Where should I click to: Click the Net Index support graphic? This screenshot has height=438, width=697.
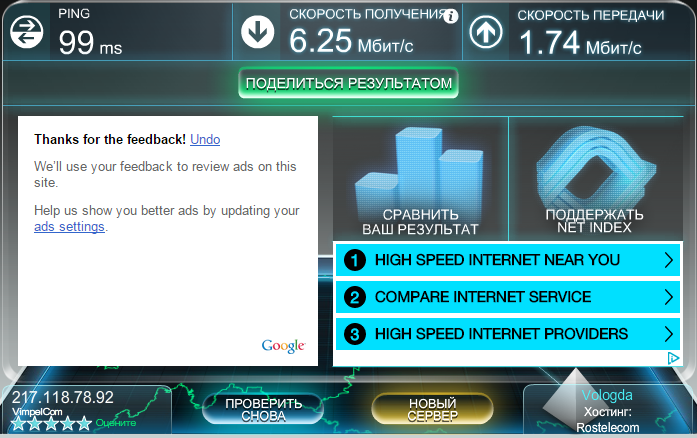click(x=596, y=169)
